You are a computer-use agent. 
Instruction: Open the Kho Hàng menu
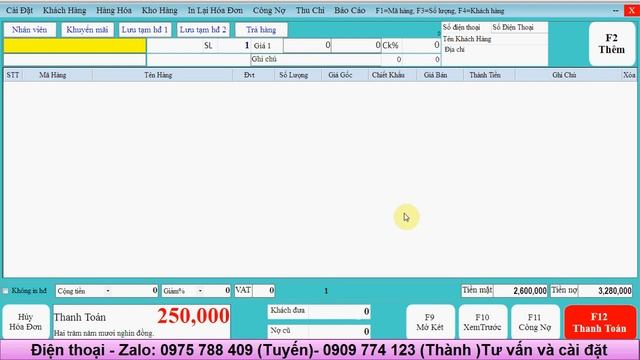tap(160, 10)
